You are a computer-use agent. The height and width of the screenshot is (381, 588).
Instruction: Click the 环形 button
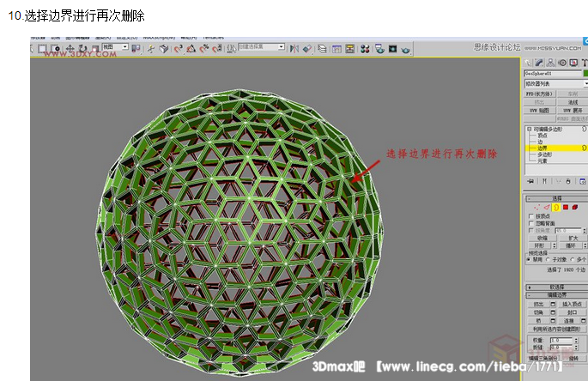[x=540, y=245]
